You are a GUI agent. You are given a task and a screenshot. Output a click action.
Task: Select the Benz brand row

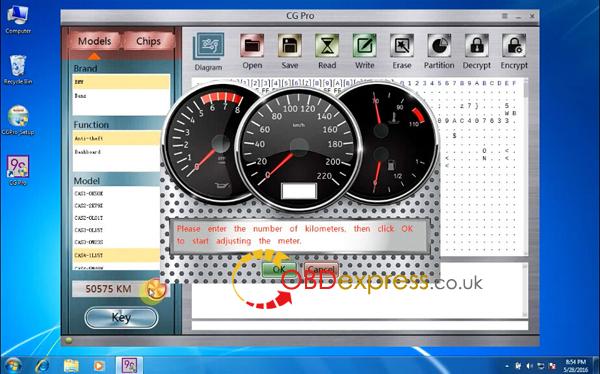pos(121,96)
